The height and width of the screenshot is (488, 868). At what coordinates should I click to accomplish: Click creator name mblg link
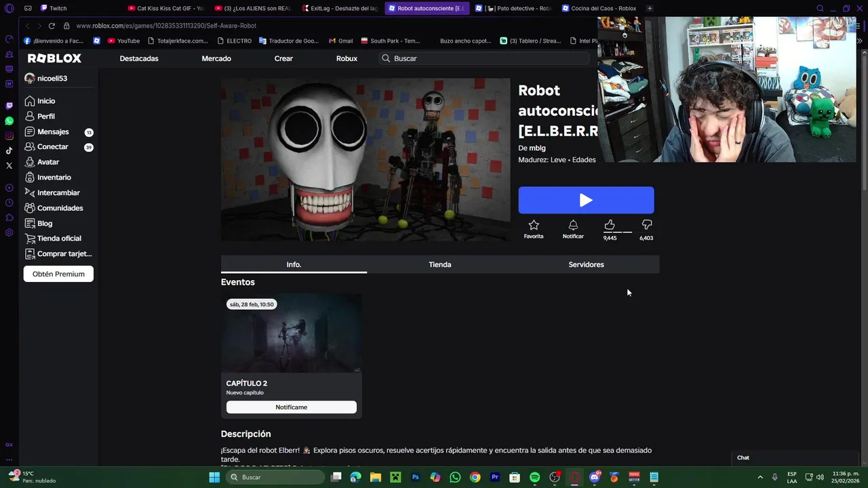point(537,148)
